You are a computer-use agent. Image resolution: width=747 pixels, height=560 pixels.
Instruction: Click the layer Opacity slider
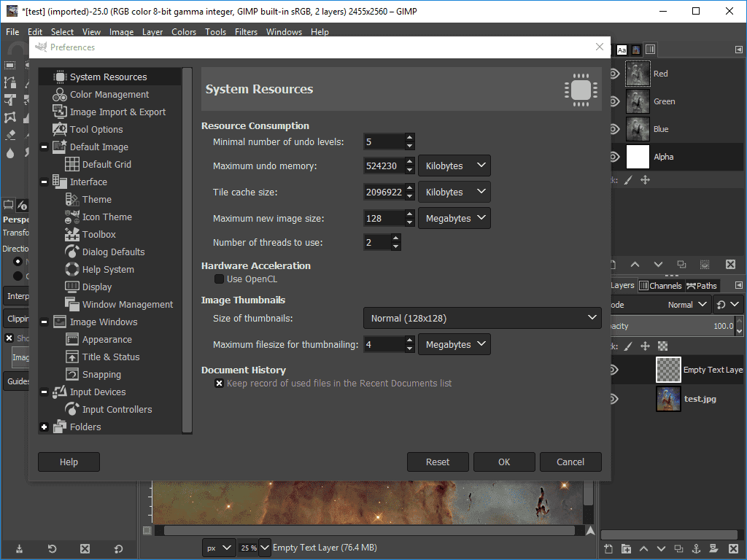(671, 326)
